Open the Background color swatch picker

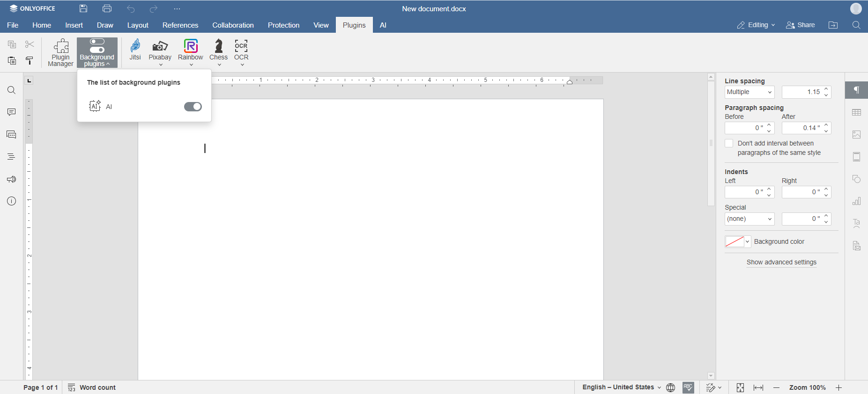click(738, 242)
